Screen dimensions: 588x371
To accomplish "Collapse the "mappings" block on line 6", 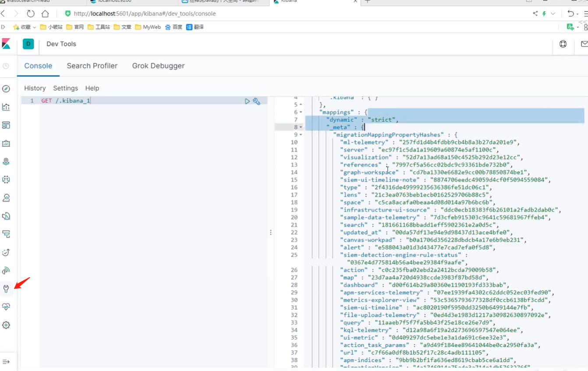I will point(301,112).
